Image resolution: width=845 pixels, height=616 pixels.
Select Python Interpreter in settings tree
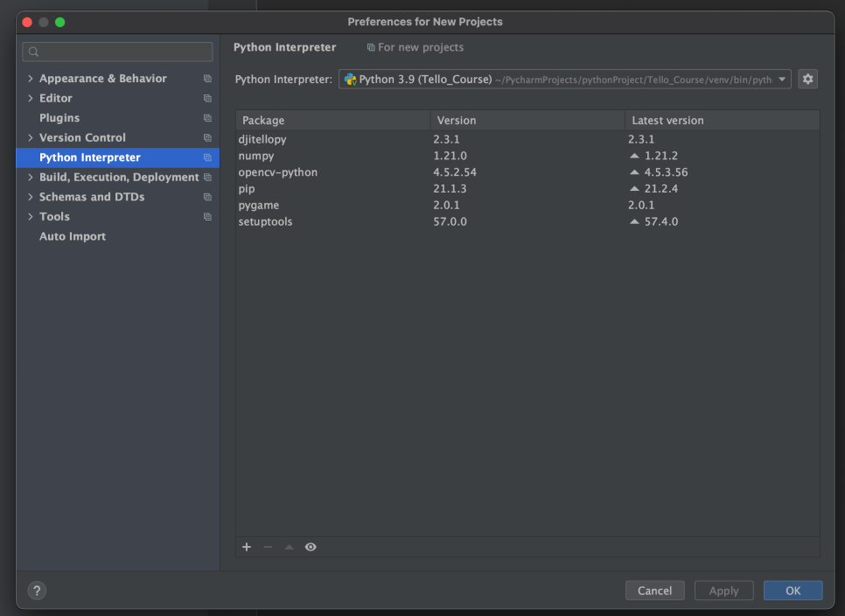click(117, 157)
